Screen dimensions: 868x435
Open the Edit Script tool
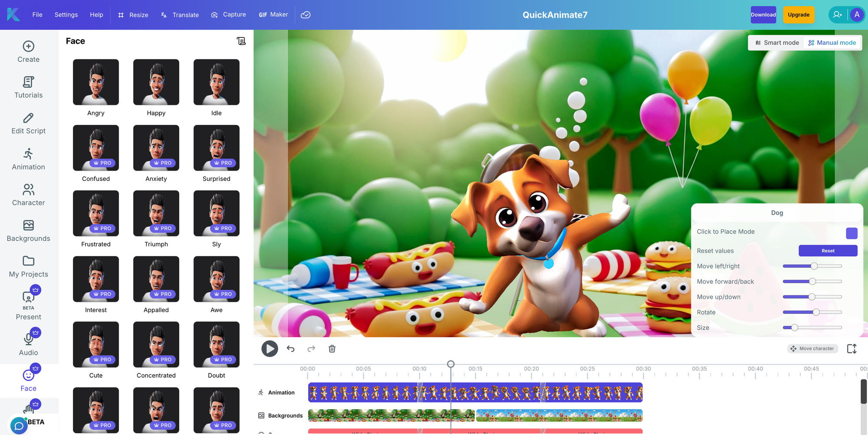point(28,124)
